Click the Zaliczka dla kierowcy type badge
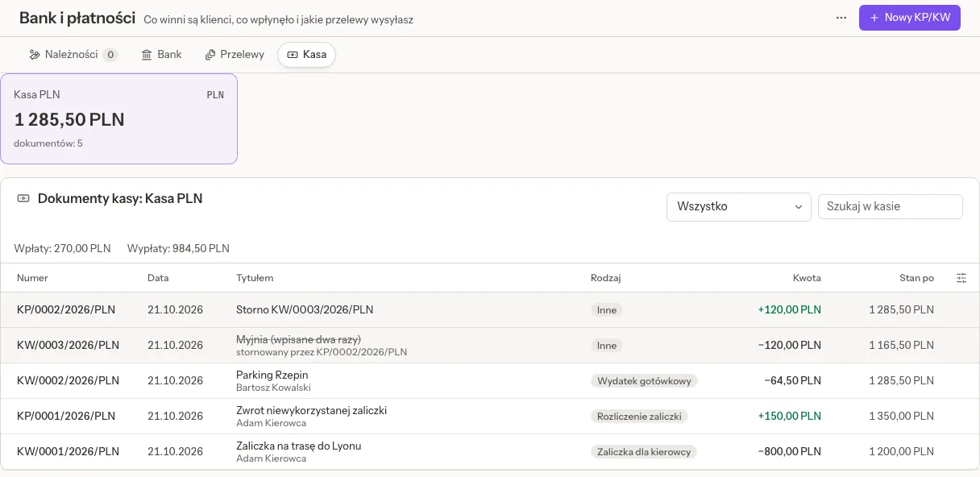 [644, 452]
